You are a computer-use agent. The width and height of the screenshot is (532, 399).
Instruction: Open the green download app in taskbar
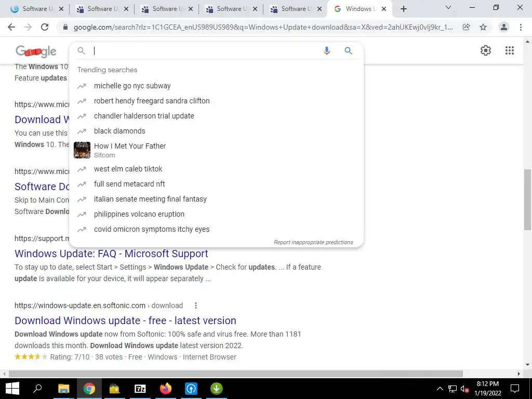tap(217, 389)
